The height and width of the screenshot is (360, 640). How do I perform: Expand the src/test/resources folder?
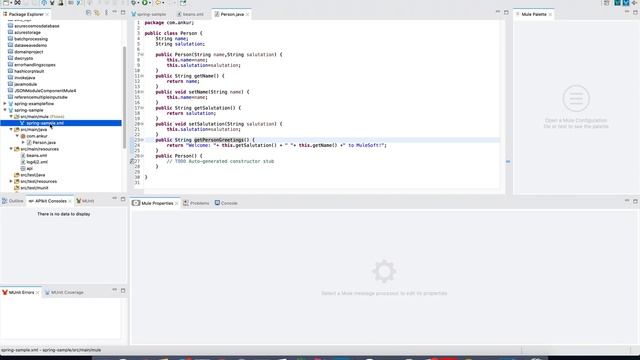click(11, 181)
